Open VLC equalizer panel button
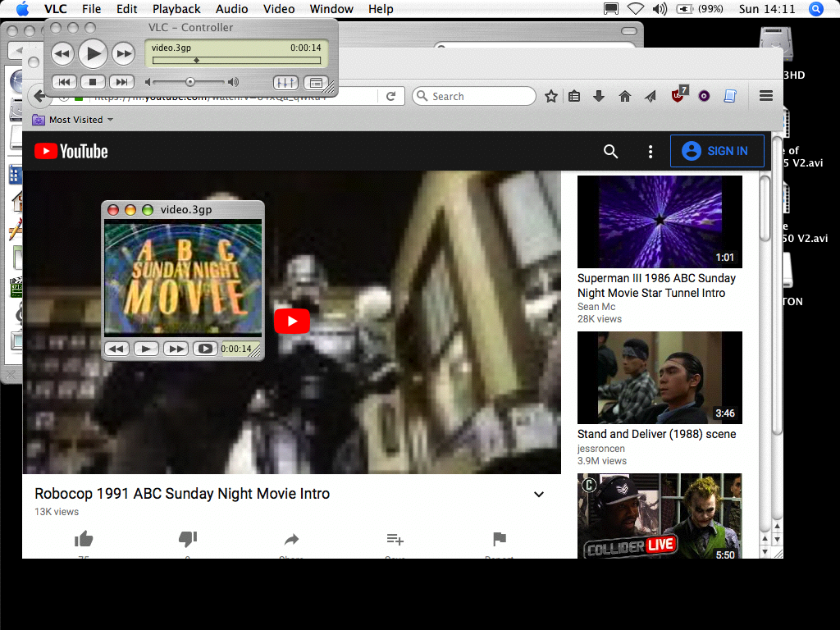The height and width of the screenshot is (630, 840). pos(285,83)
